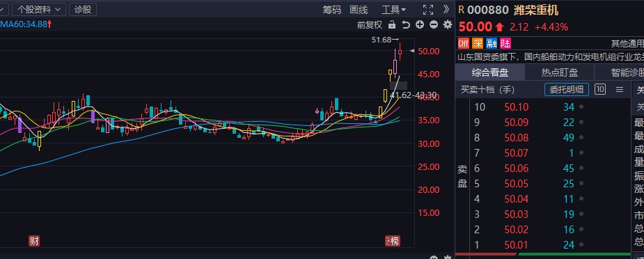Click the undo arrow icon in chart toolbar
Image resolution: width=644 pixels, height=259 pixels.
pyautogui.click(x=406, y=24)
